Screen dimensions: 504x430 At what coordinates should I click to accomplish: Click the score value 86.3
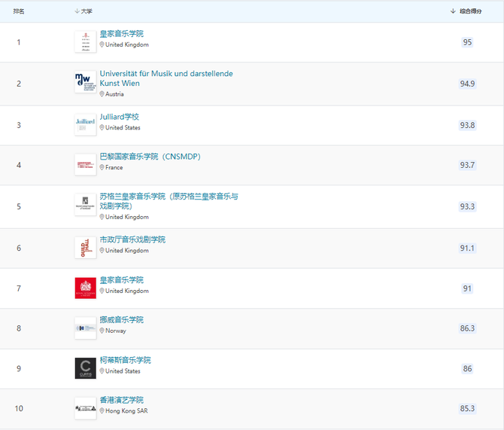tap(467, 328)
